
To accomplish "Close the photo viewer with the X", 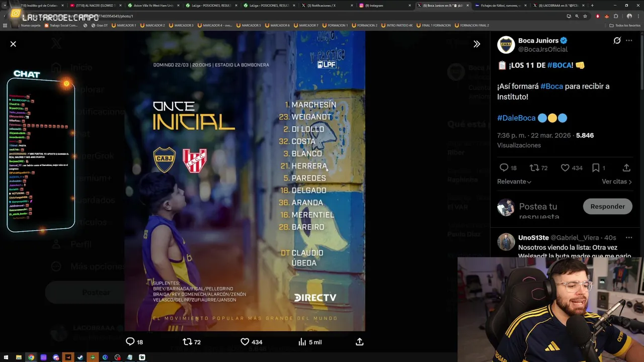I will point(13,44).
